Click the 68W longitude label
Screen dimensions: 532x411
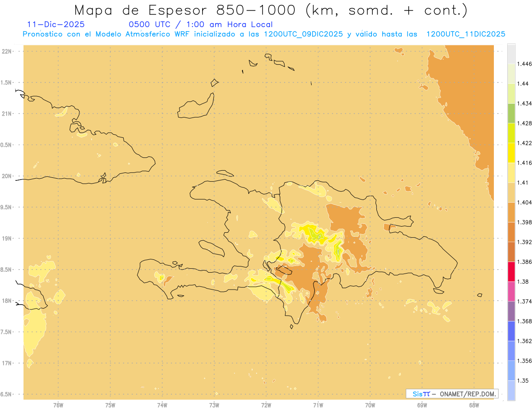(474, 405)
